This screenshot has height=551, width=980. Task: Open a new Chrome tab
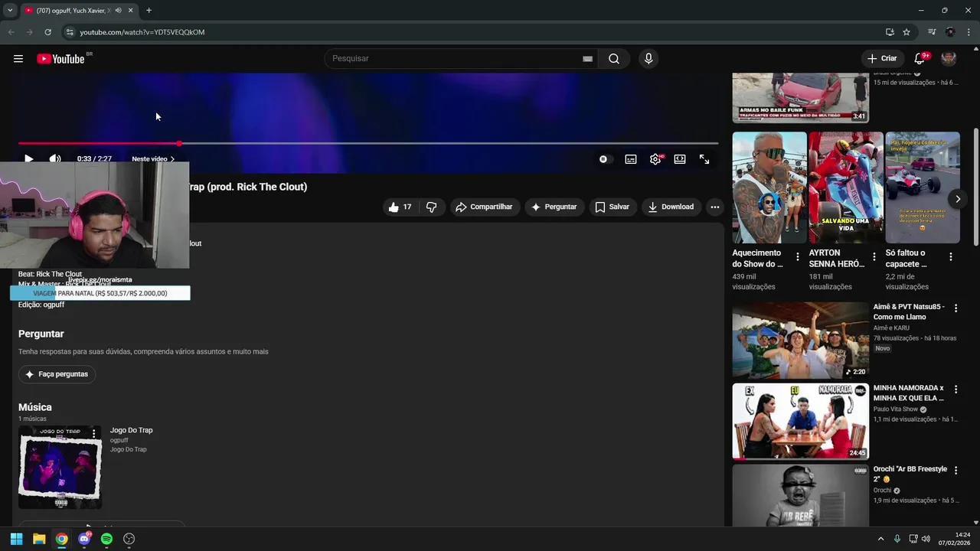[149, 11]
